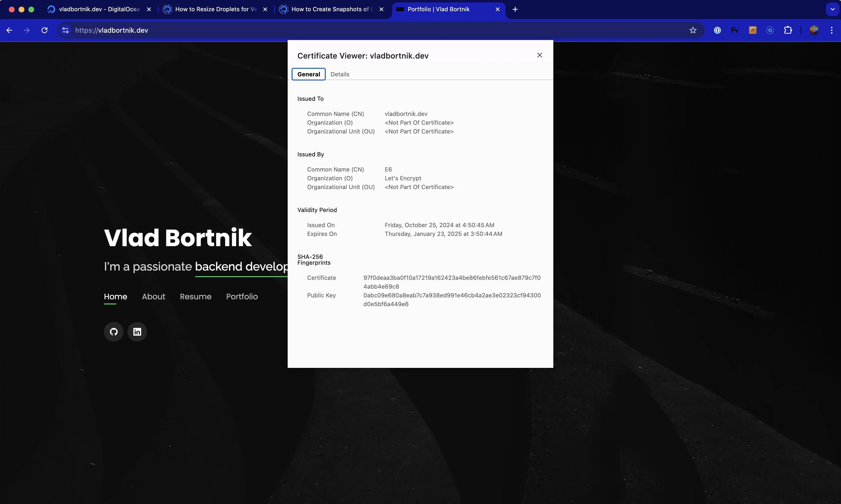Open Vlad's GitHub profile icon
841x504 pixels.
114,332
